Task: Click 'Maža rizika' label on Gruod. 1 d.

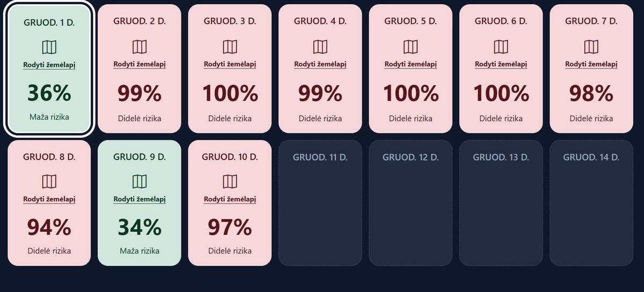Action: (x=49, y=117)
